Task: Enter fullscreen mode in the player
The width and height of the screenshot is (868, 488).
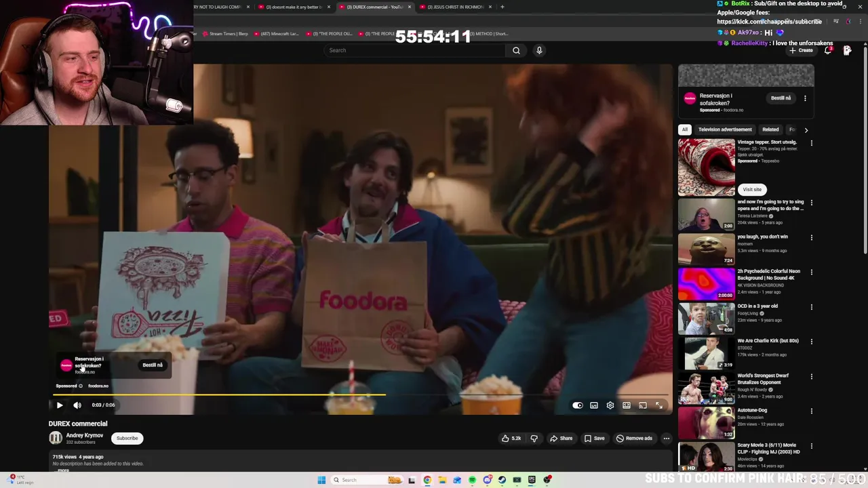Action: (x=659, y=405)
